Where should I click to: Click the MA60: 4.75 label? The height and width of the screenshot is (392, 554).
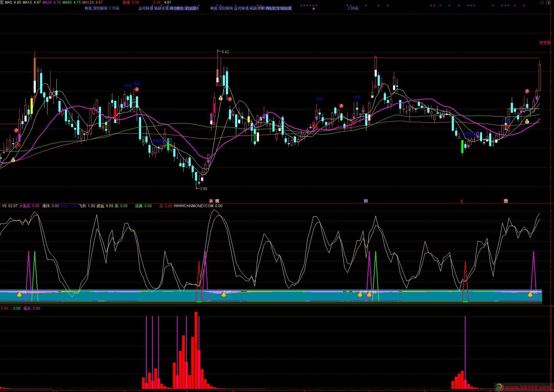coord(71,2)
